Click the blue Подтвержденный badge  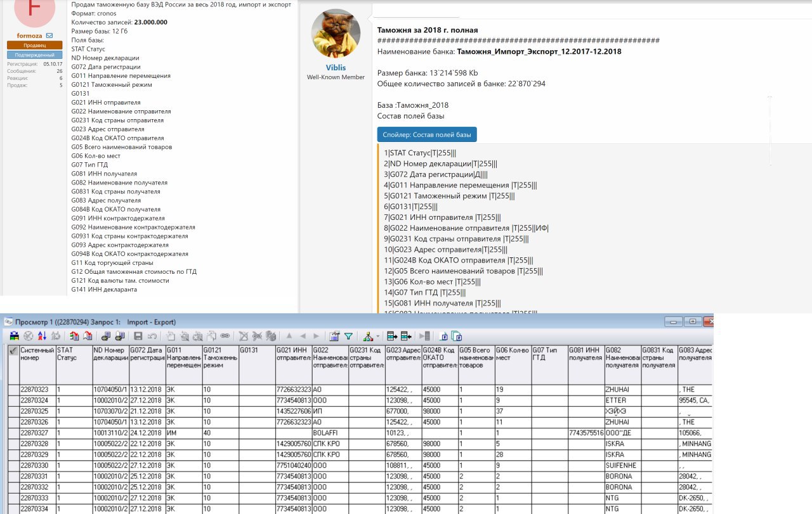34,55
